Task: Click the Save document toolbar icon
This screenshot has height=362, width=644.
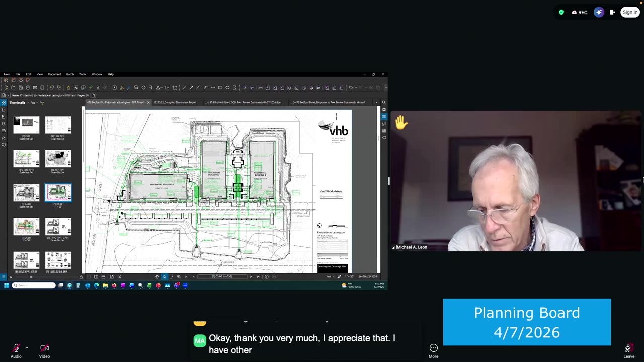Action: (21, 88)
